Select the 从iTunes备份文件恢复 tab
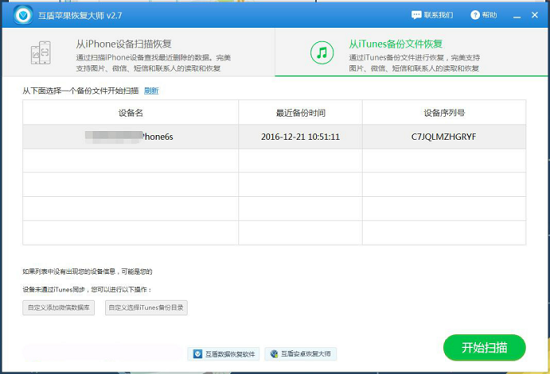The height and width of the screenshot is (374, 550). (411, 52)
